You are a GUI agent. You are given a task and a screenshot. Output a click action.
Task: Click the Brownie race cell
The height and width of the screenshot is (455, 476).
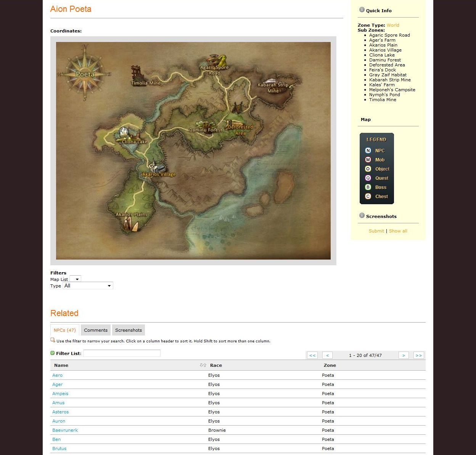[217, 430]
